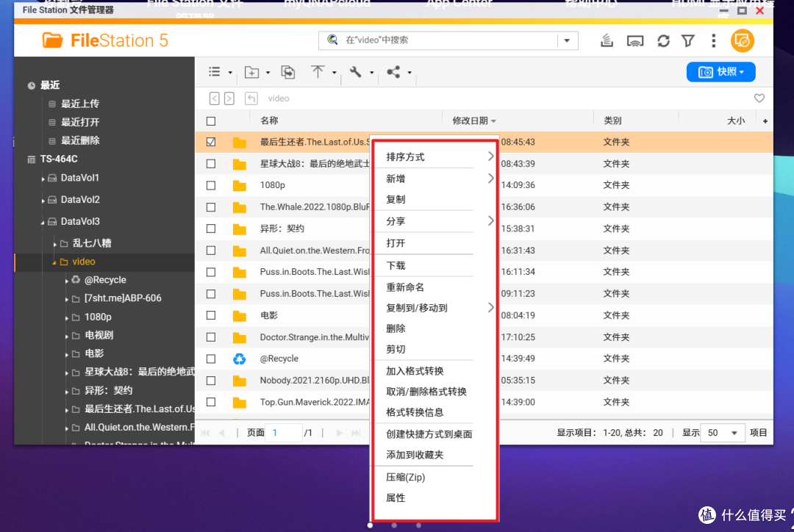
Task: Click the search magnifier icon
Action: 333,40
